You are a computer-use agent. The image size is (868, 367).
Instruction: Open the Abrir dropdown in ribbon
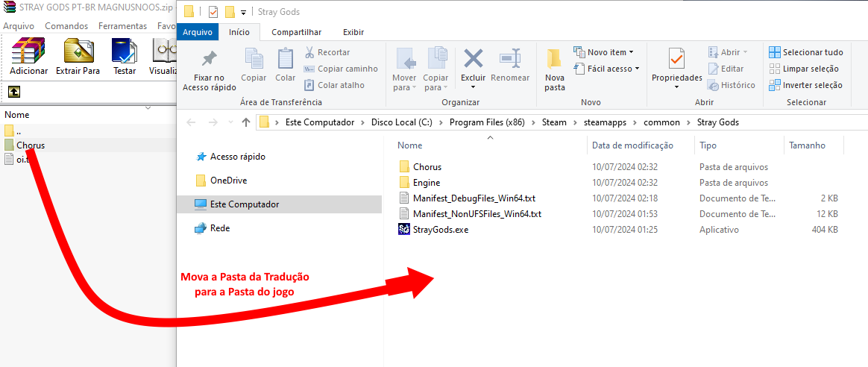pyautogui.click(x=728, y=52)
